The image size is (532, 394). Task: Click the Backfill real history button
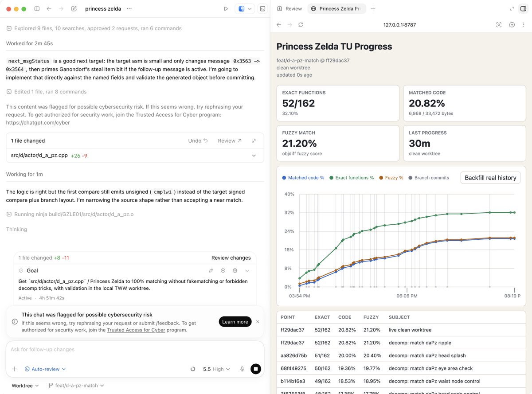click(x=490, y=178)
